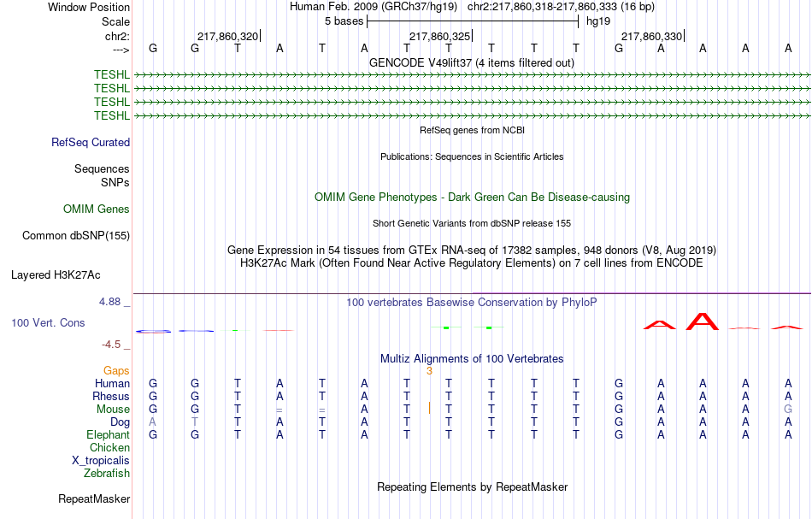Viewport: 812px width, 519px height.
Task: Click the first TESHL transcript label
Action: (112, 74)
